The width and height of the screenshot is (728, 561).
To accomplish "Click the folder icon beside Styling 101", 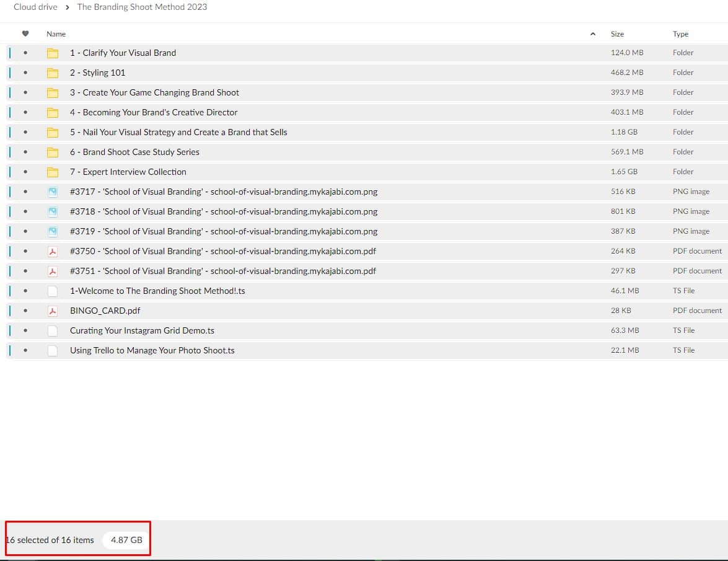I will (53, 73).
